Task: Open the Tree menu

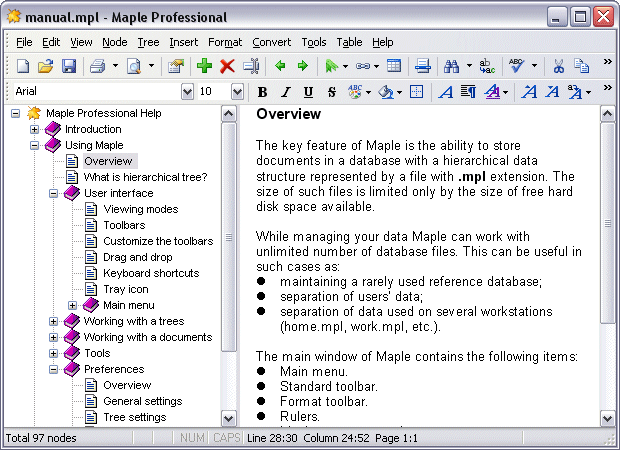Action: (148, 42)
